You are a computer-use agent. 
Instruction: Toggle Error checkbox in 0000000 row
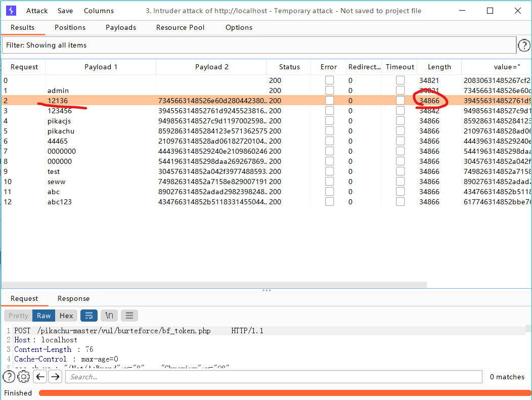(x=329, y=151)
